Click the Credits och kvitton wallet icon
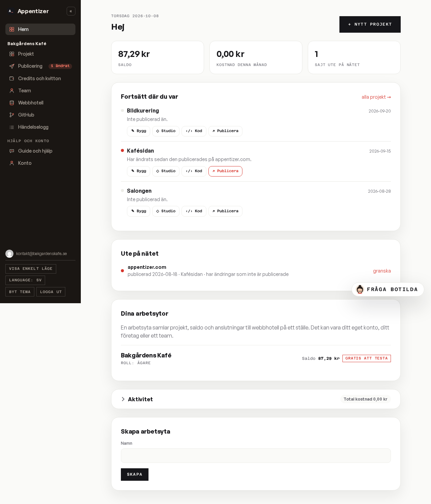 click(12, 78)
